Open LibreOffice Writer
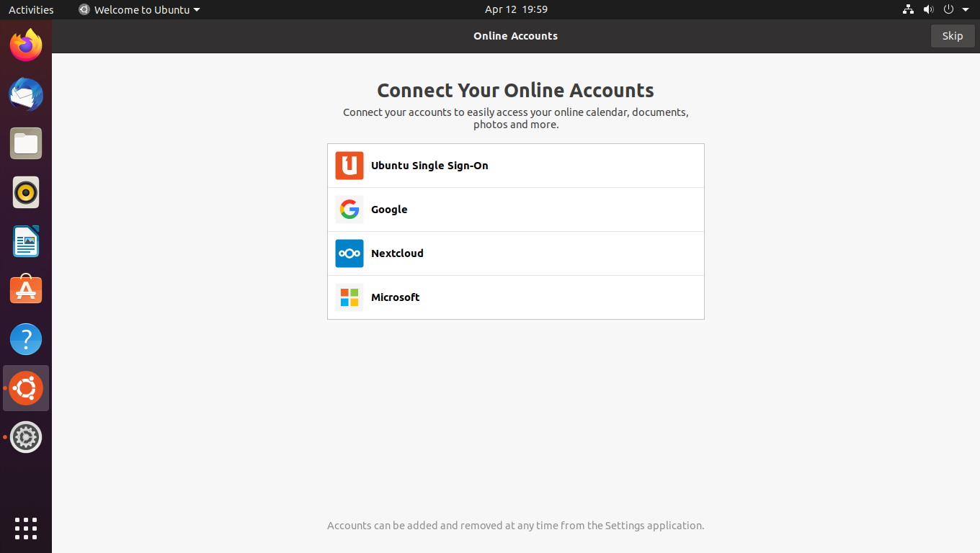The width and height of the screenshot is (980, 553). click(x=26, y=241)
